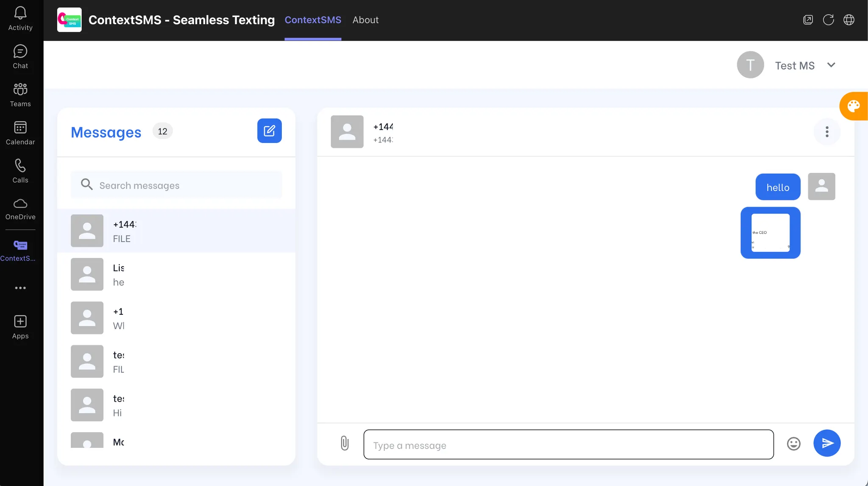The image size is (868, 486).
Task: Click the globe website icon
Action: point(849,20)
